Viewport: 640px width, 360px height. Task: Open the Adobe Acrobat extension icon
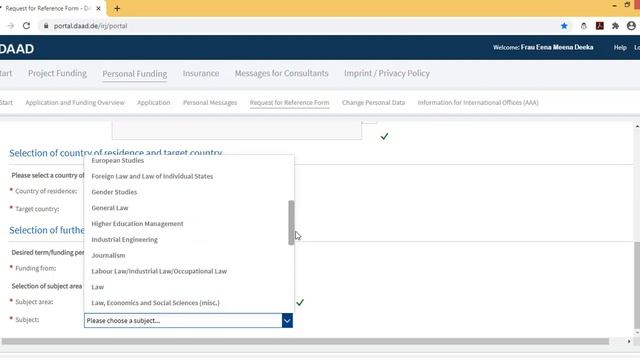600,26
